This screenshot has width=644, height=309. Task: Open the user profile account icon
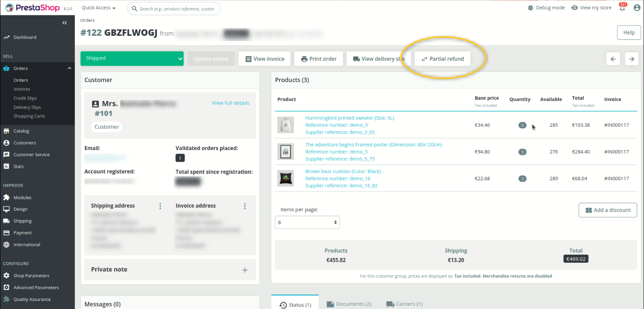(637, 8)
